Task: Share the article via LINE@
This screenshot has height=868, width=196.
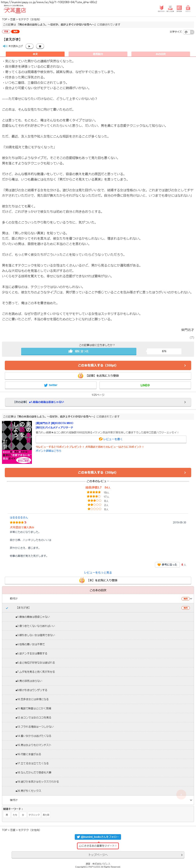Action: [145, 385]
